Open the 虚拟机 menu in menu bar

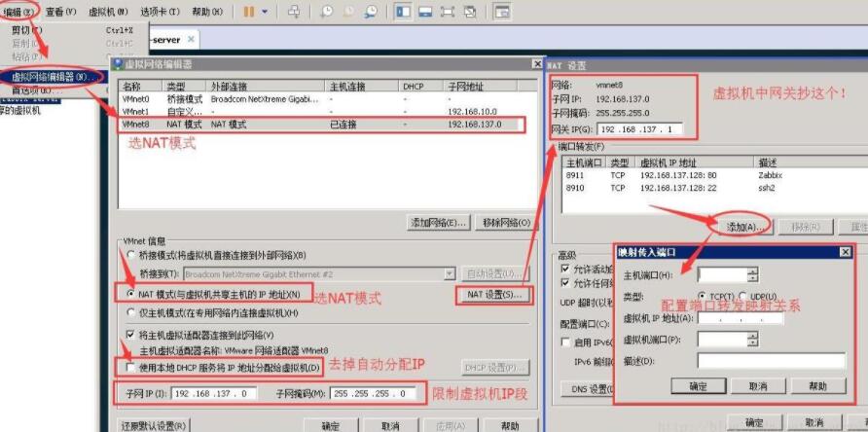pyautogui.click(x=107, y=12)
